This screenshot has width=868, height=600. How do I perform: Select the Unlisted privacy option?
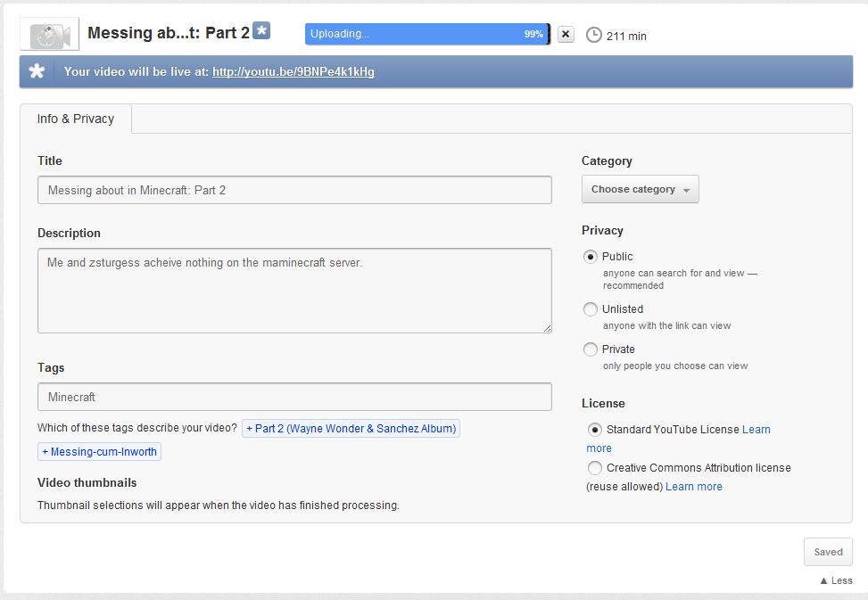(591, 309)
